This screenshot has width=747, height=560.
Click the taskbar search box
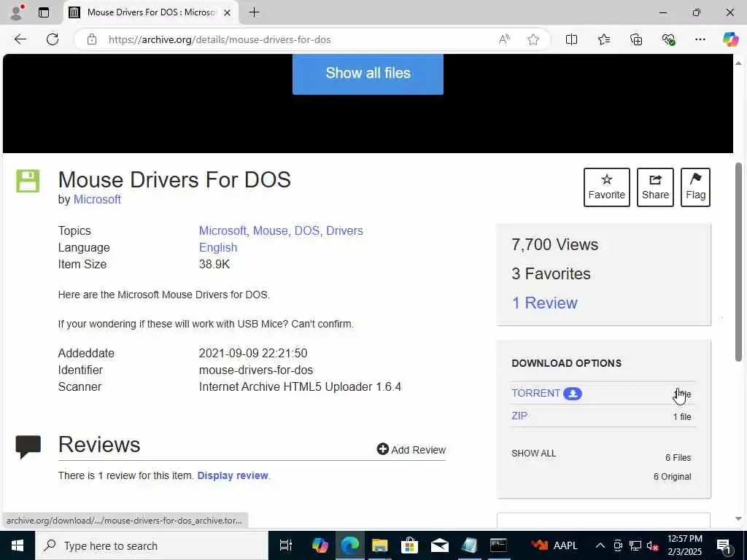tap(152, 545)
